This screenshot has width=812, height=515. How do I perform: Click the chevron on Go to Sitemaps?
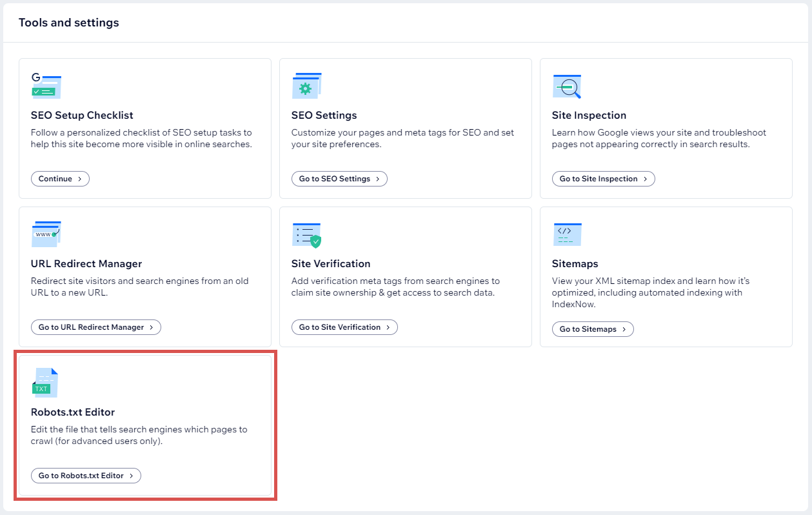pos(624,329)
